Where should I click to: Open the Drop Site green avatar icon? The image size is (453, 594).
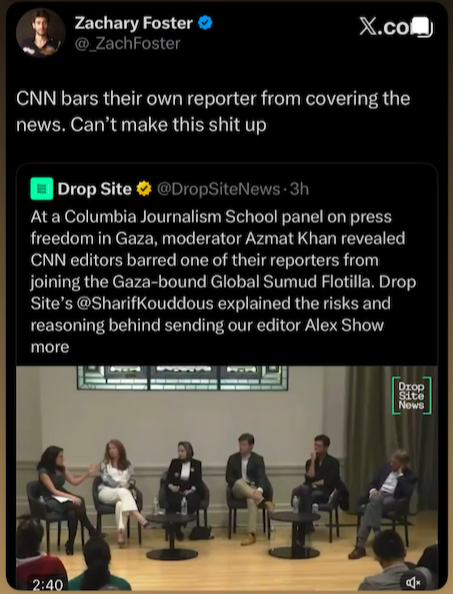pyautogui.click(x=42, y=188)
